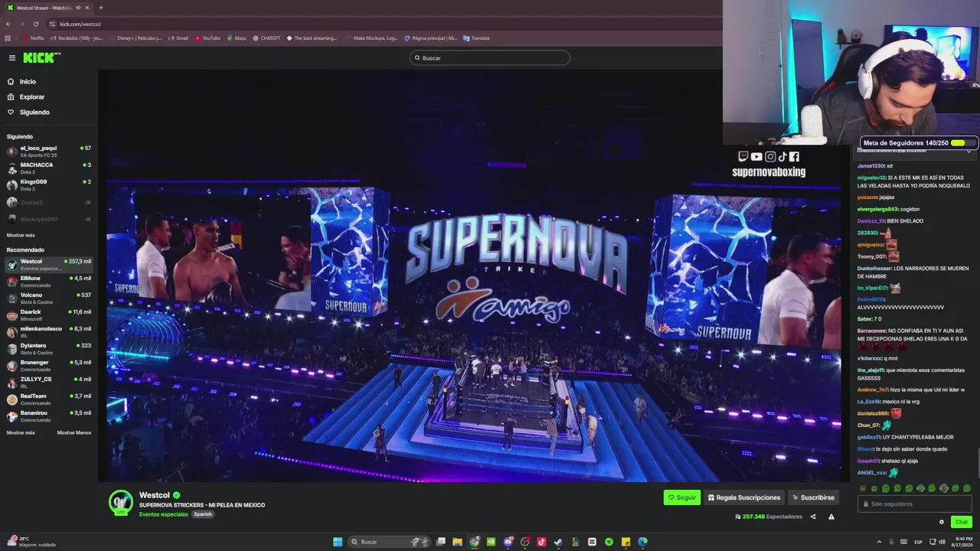Mute the Westcol Stream browser tab
Screen dimensions: 980x551
click(x=77, y=8)
